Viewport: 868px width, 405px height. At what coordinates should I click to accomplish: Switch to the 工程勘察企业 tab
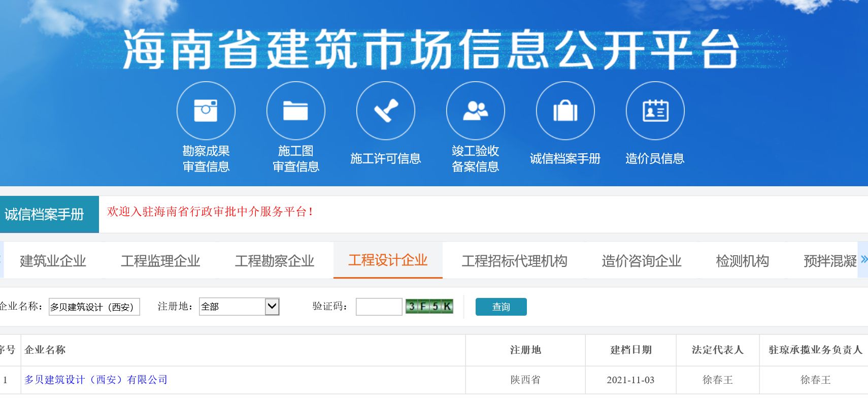275,261
